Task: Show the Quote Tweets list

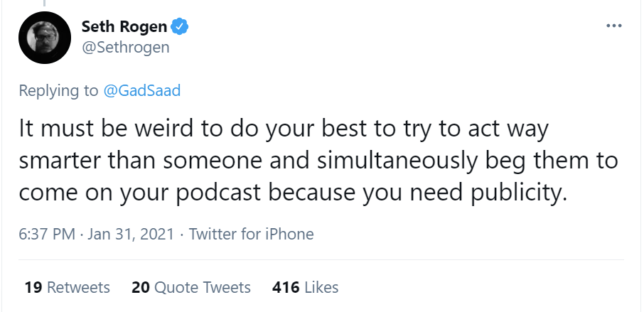Action: pos(203,287)
